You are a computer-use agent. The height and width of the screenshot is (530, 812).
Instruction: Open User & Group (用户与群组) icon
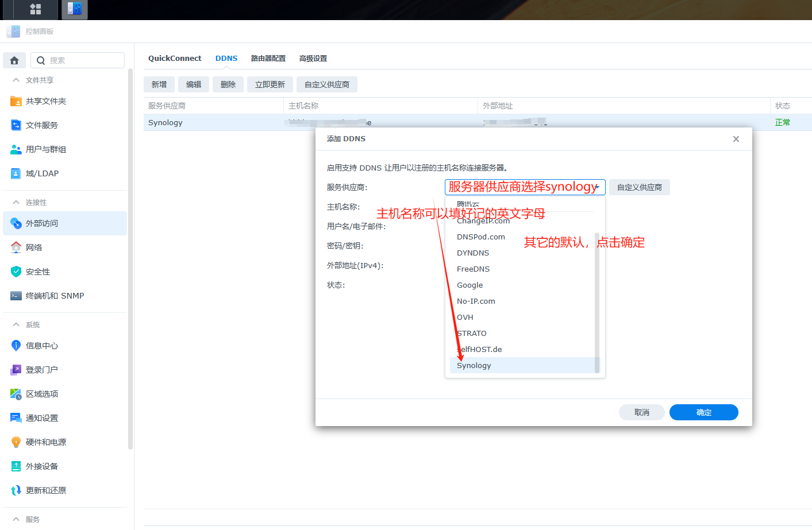[16, 149]
